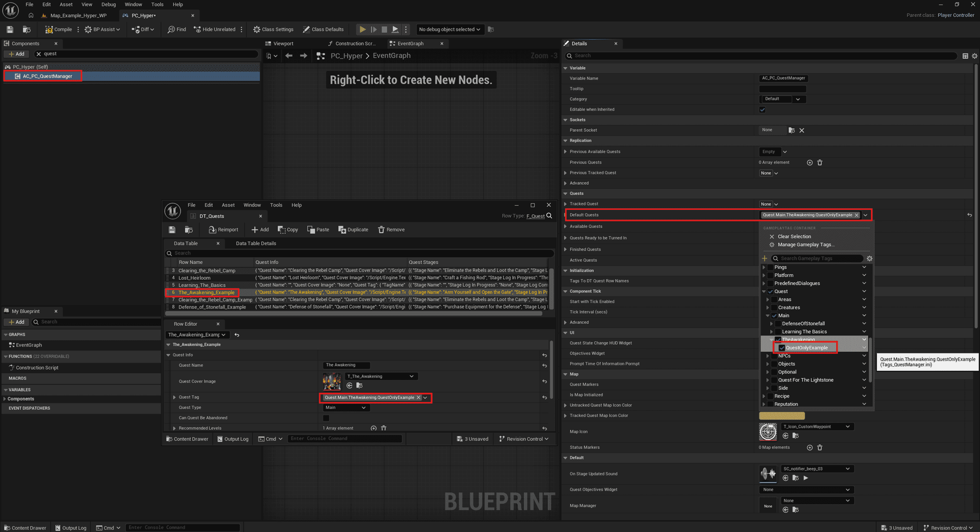Toggle the Main tag checkbox
Viewport: 980px width, 532px height.
pyautogui.click(x=774, y=316)
